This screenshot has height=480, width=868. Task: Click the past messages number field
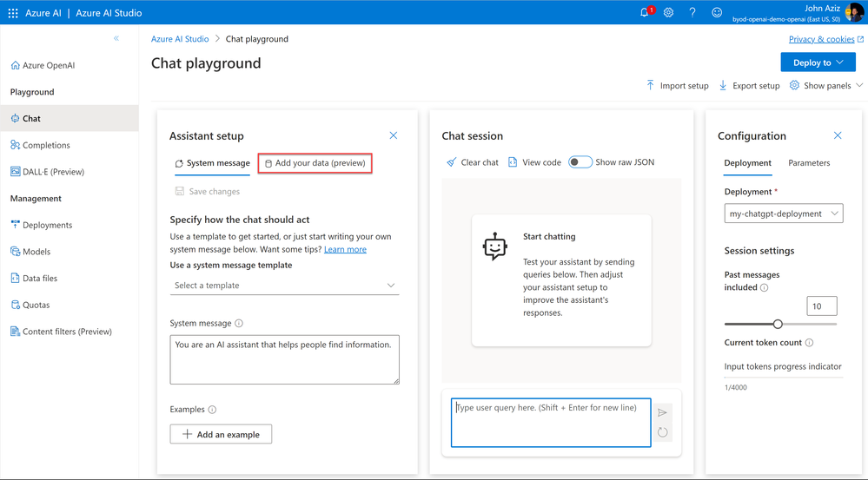(821, 306)
